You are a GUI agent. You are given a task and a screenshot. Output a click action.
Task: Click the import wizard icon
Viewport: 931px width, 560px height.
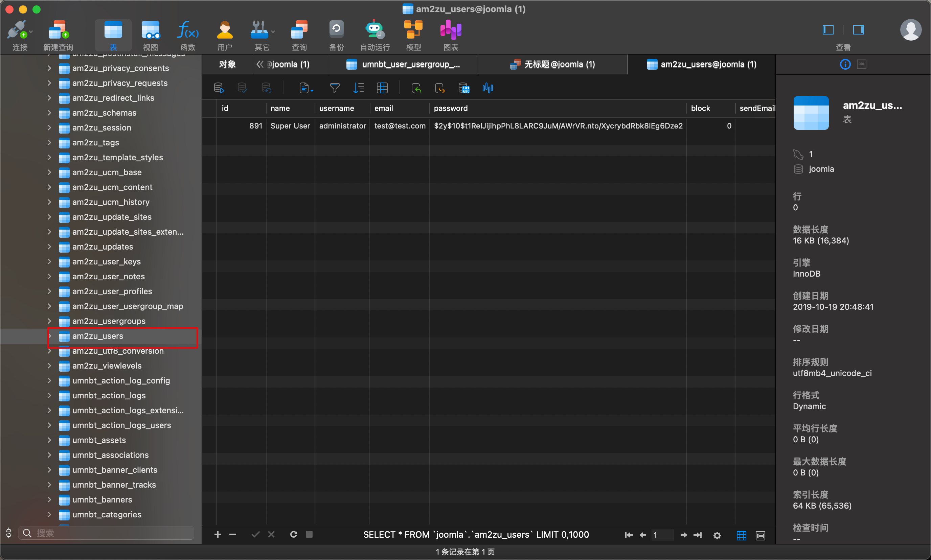[416, 88]
